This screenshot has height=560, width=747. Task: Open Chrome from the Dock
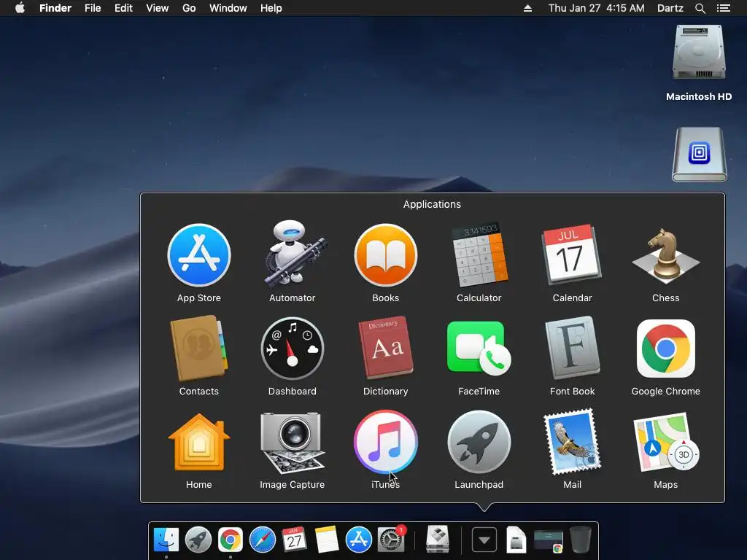point(231,540)
